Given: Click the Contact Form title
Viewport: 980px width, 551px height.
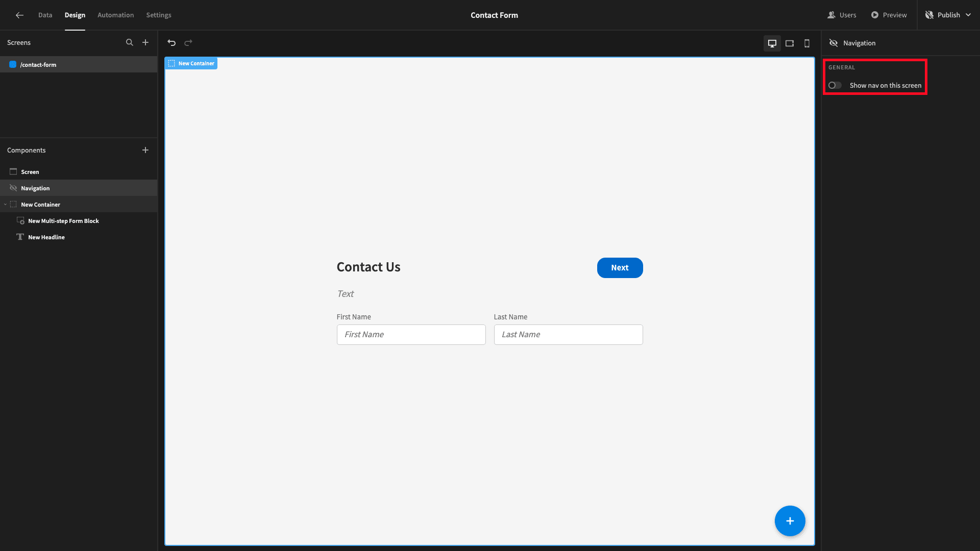Looking at the screenshot, I should pos(494,15).
